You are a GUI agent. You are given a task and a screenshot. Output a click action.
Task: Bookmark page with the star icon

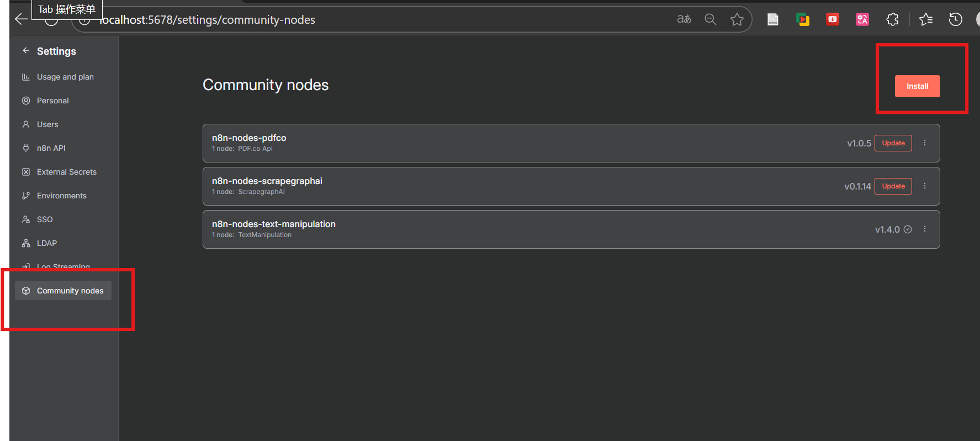point(737,20)
